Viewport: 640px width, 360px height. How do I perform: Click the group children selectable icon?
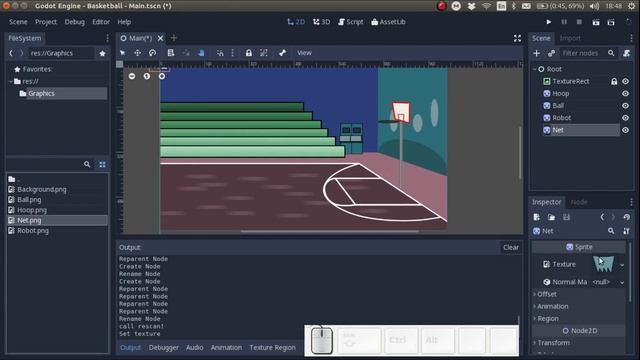(264, 53)
